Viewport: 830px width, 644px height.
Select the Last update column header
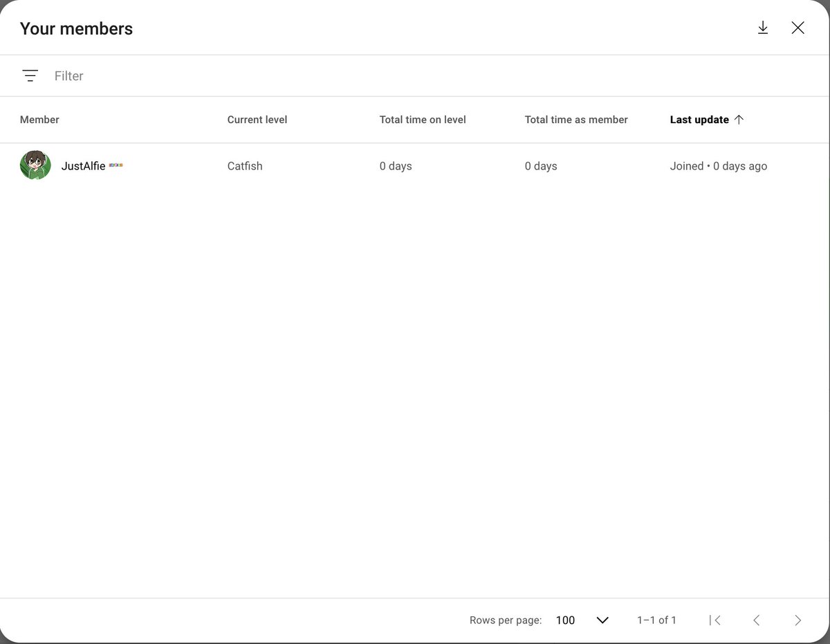tap(699, 120)
